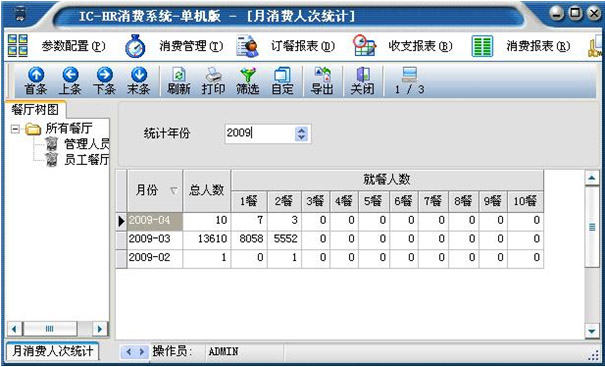Click the table vertical scrollbar thumb

[591, 227]
